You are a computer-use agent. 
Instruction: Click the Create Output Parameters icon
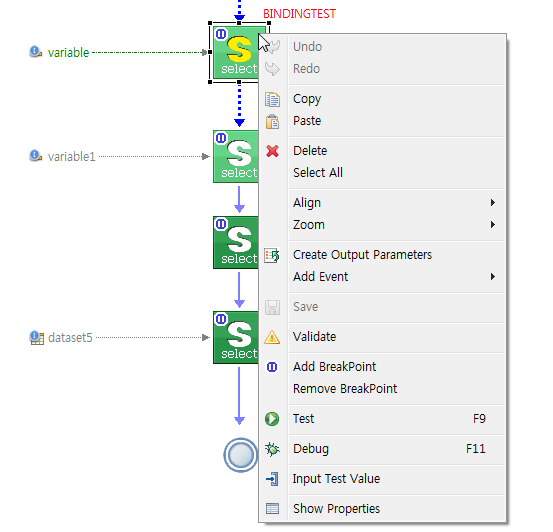[272, 255]
